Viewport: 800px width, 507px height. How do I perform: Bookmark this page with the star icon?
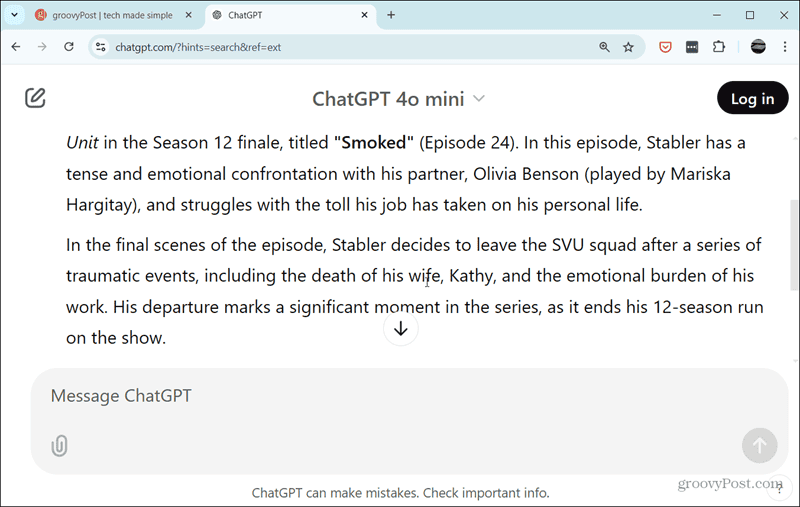click(x=628, y=47)
